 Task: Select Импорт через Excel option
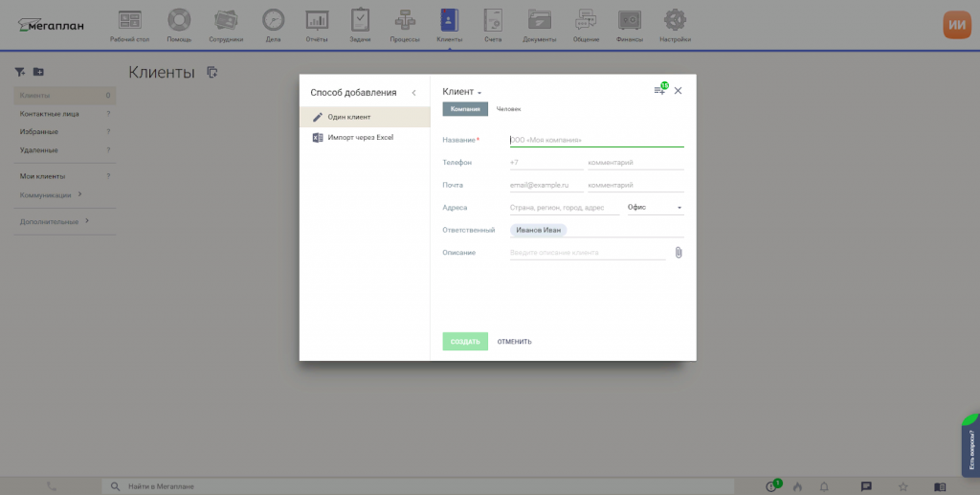click(x=360, y=138)
